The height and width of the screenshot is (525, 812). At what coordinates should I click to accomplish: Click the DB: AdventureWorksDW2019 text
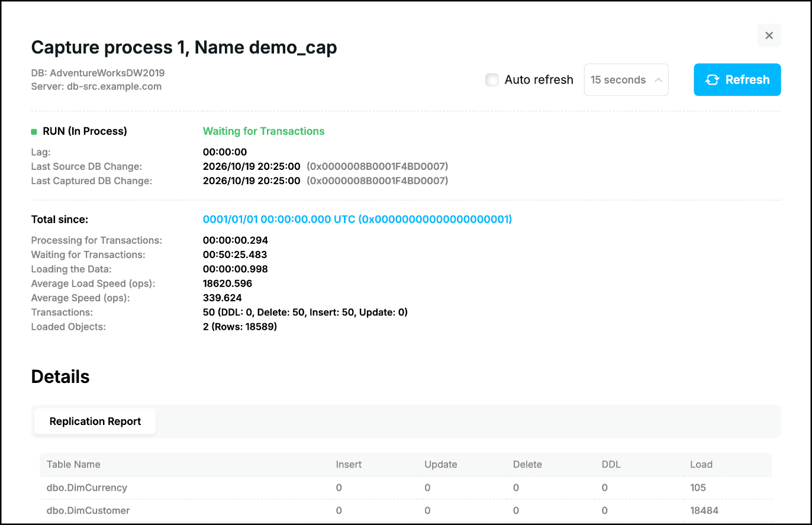click(x=98, y=73)
